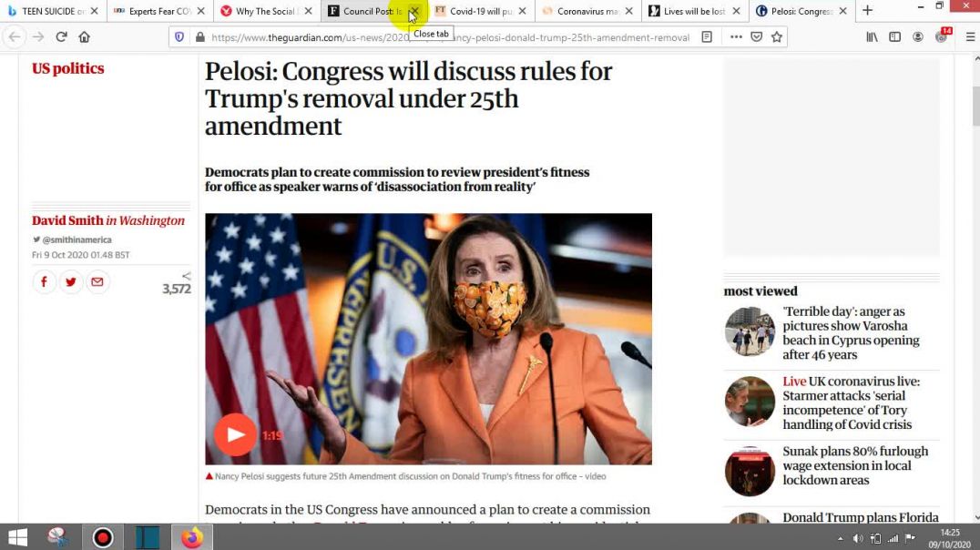Reload the page with the refresh icon
Viewport: 980px width, 550px height.
pos(61,36)
